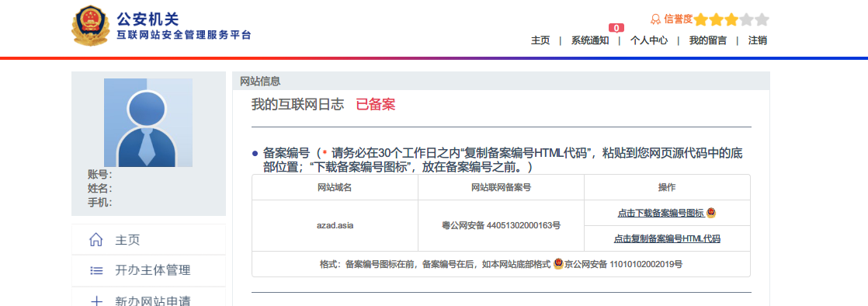Click badge icon after 点击下载备案编号图标
This screenshot has height=306, width=868.
click(711, 213)
